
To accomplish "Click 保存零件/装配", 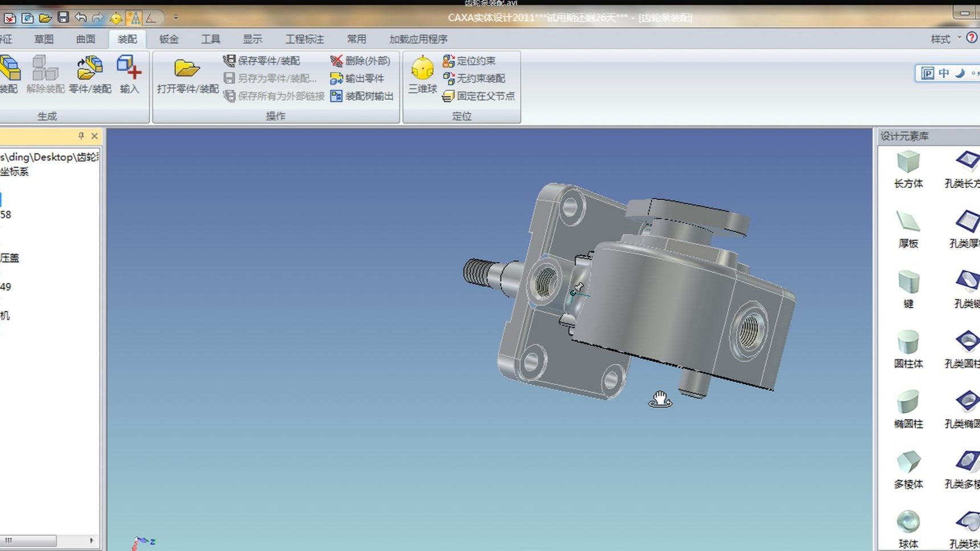I will [x=262, y=60].
